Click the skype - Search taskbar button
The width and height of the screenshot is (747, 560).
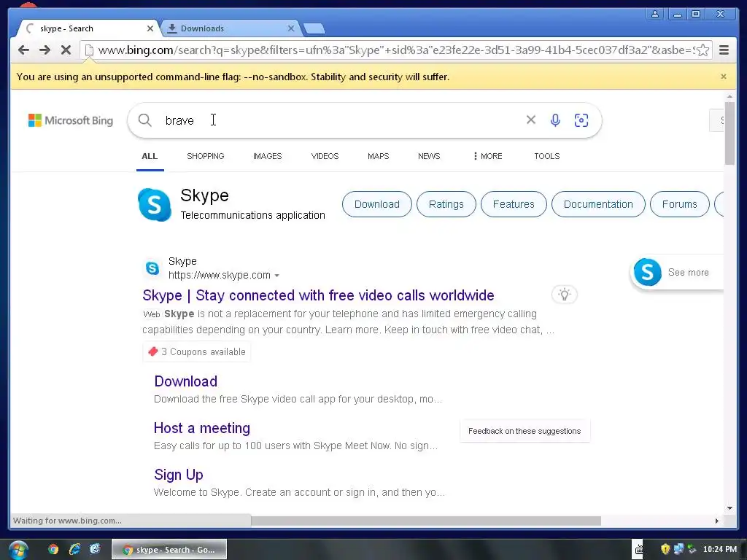pyautogui.click(x=169, y=550)
